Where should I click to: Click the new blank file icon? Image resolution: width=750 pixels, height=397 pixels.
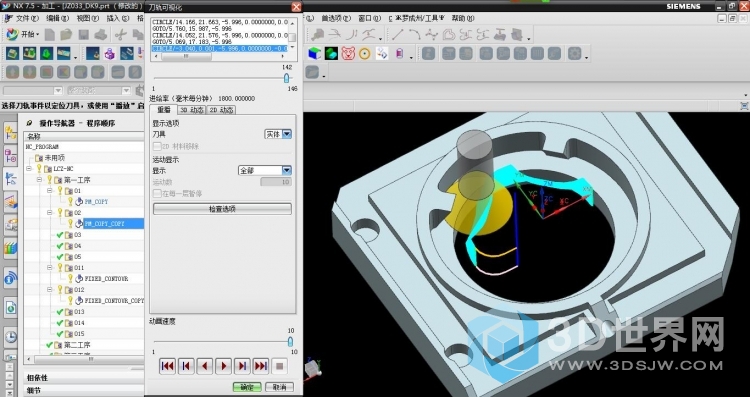[x=50, y=34]
